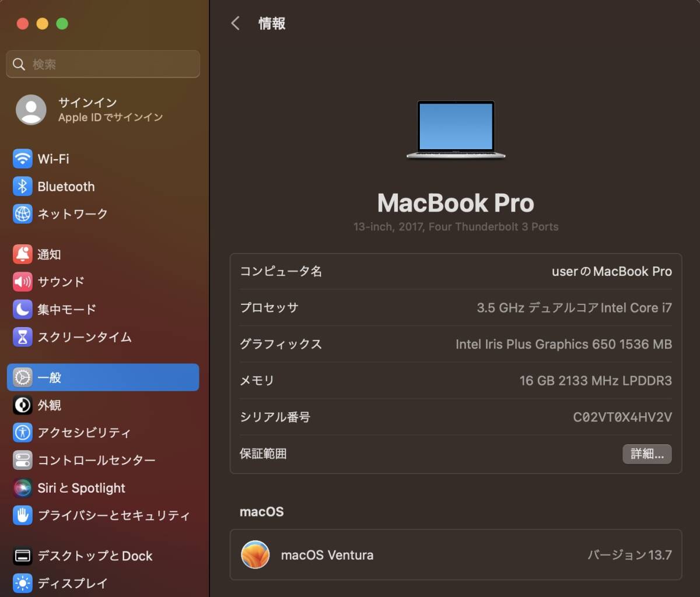This screenshot has height=597, width=700.
Task: Click the user avatar icon
Action: 31,110
